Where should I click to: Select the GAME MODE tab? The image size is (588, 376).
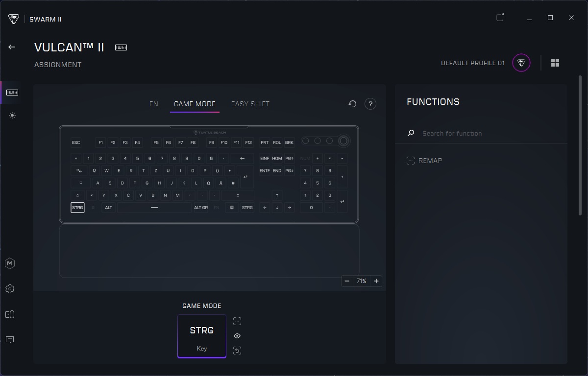tap(195, 104)
